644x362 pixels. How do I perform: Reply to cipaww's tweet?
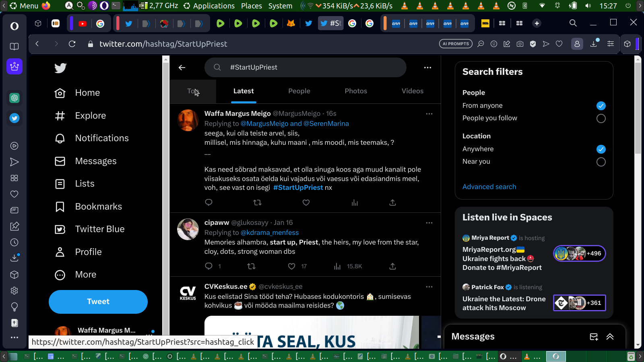[208, 266]
